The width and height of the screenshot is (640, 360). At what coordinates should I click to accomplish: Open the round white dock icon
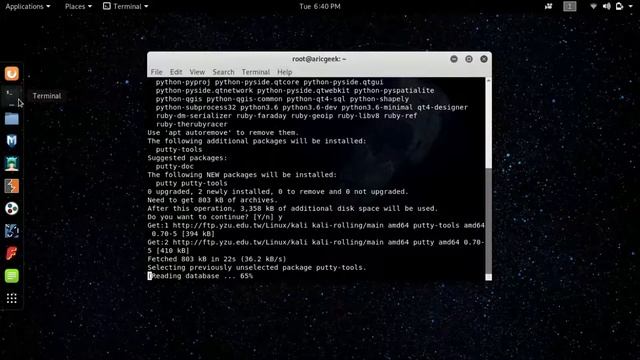11,209
